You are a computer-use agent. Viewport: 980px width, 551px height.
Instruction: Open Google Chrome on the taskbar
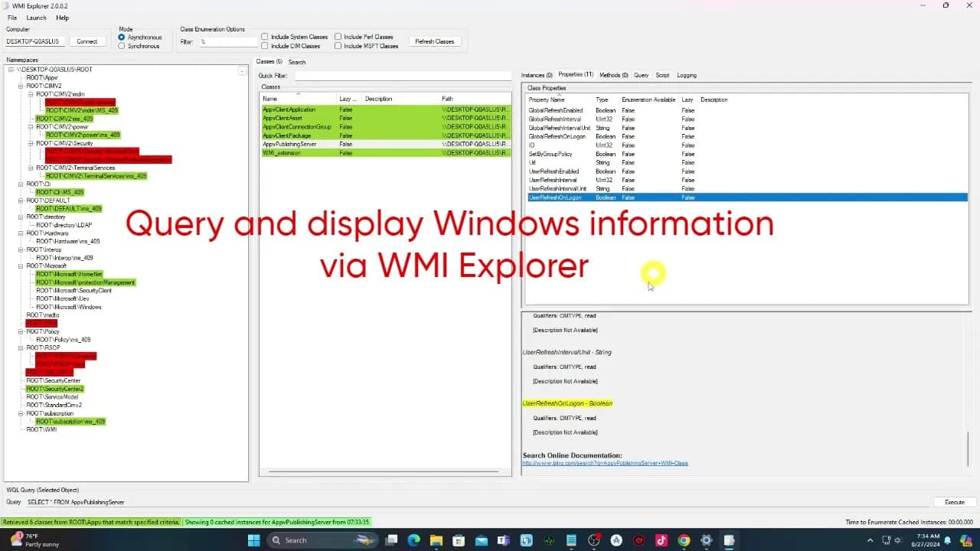click(x=684, y=540)
